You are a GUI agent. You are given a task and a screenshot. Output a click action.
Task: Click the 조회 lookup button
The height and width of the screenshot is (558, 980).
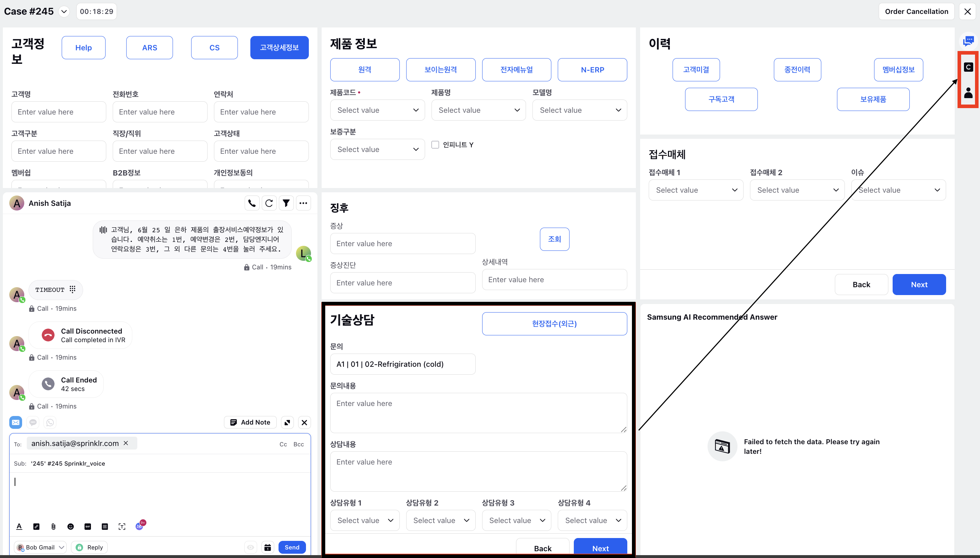tap(555, 239)
